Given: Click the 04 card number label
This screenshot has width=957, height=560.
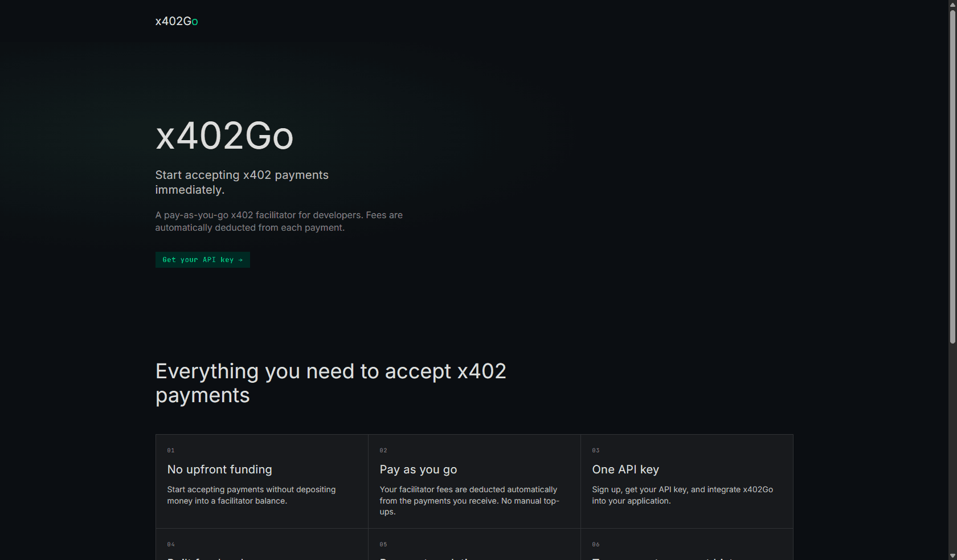Looking at the screenshot, I should (x=171, y=545).
